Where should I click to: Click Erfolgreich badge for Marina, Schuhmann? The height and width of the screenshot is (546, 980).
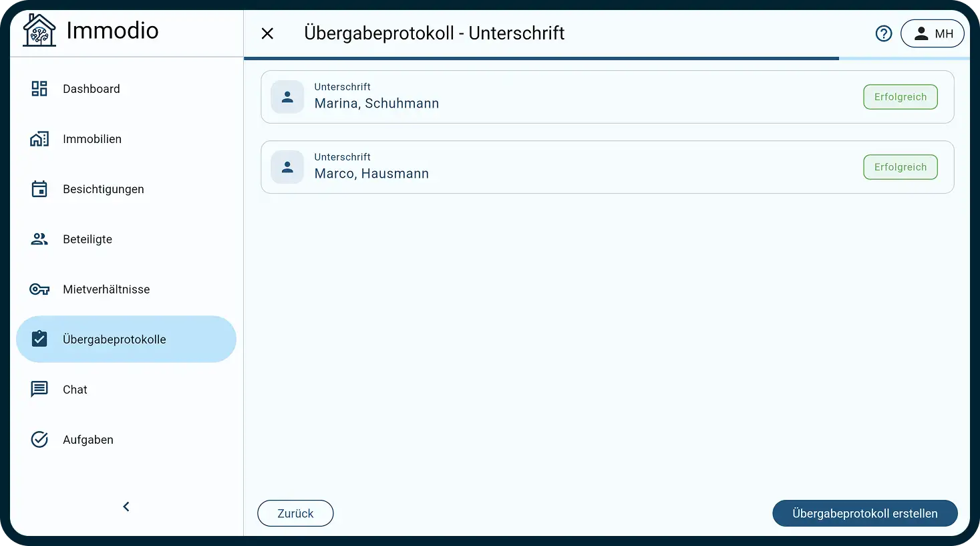tap(901, 97)
